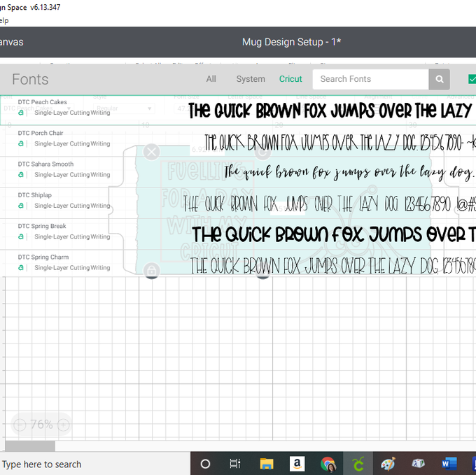
Task: Click Cricut Access icon for DTC Sahara Smooth
Action: [x=20, y=174]
